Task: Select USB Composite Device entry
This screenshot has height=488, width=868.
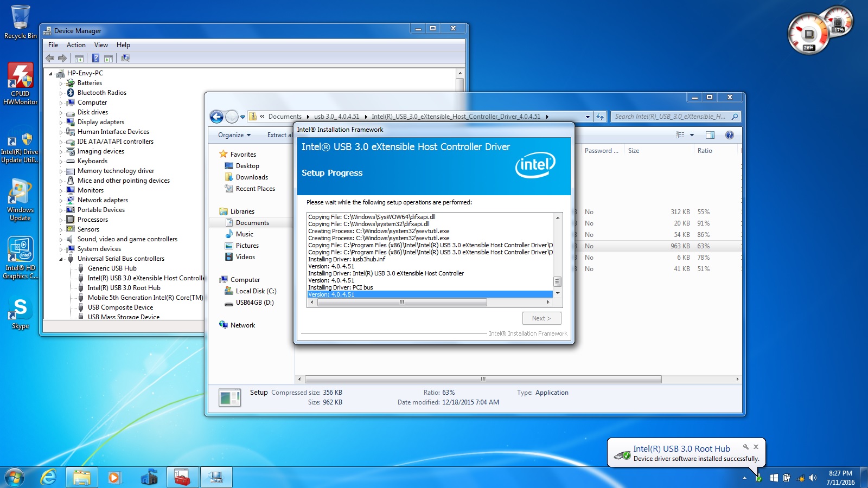Action: click(120, 307)
